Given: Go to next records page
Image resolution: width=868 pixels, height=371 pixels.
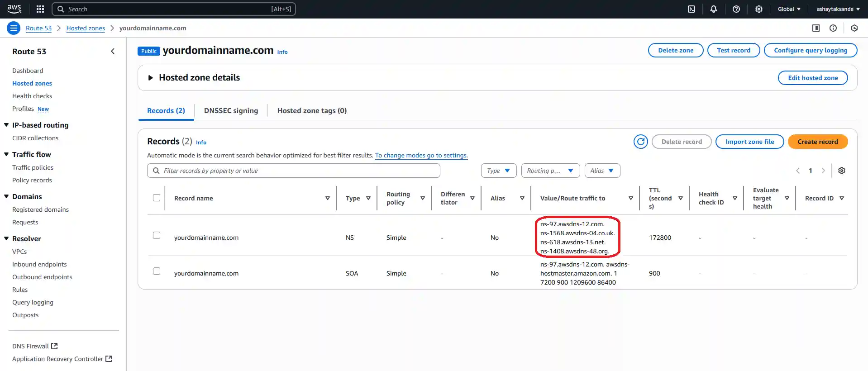Looking at the screenshot, I should click(823, 171).
